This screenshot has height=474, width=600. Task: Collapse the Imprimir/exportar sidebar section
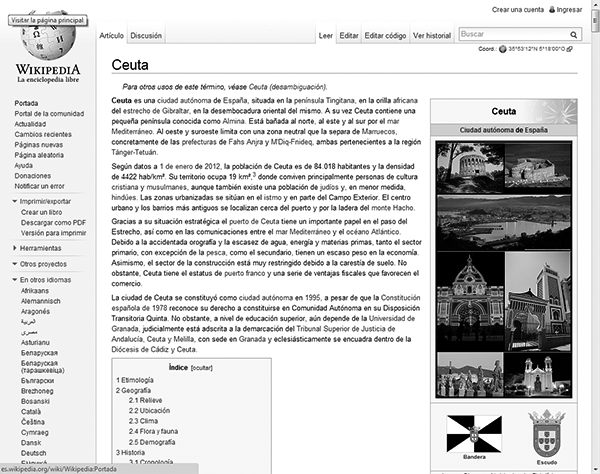coord(44,201)
